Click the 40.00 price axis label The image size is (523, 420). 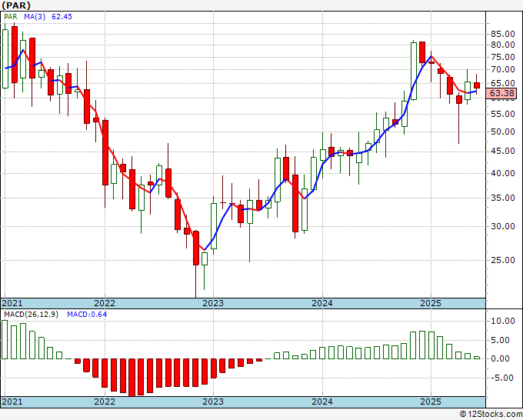tap(503, 173)
